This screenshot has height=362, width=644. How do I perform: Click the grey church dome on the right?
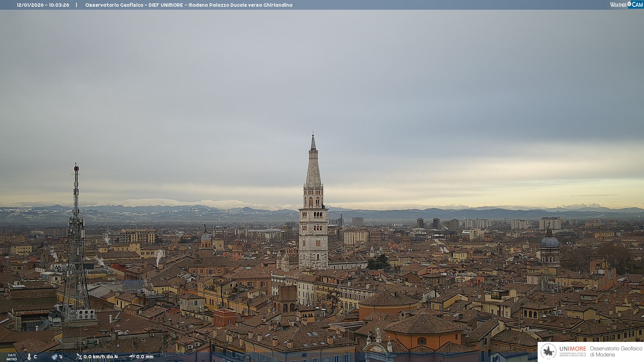tap(549, 242)
